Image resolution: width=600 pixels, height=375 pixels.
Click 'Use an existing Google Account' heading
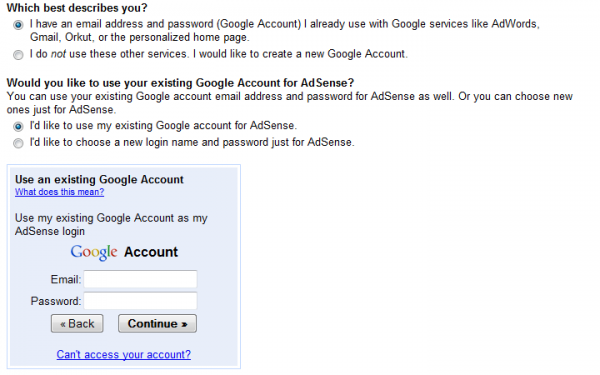99,179
